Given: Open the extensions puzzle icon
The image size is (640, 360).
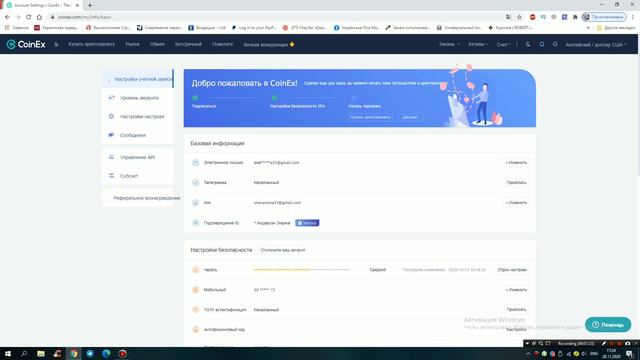Looking at the screenshot, I should click(x=575, y=17).
